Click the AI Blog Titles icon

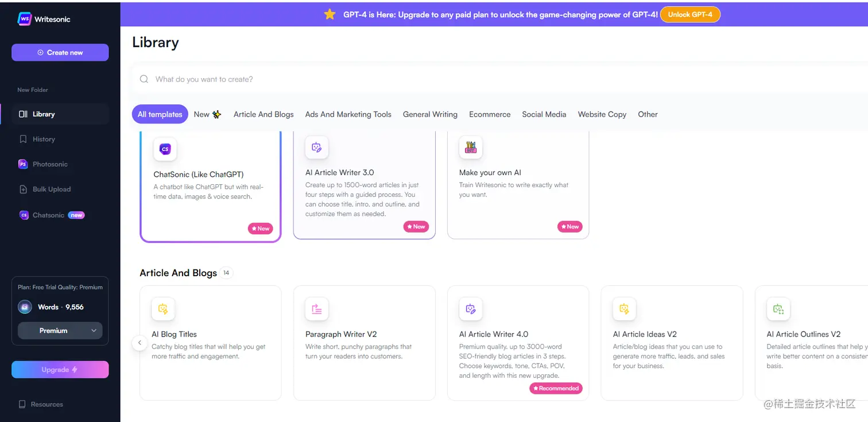(x=163, y=309)
